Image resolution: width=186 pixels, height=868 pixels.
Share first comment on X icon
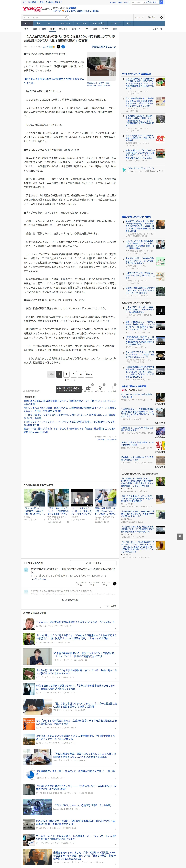tap(115, 584)
